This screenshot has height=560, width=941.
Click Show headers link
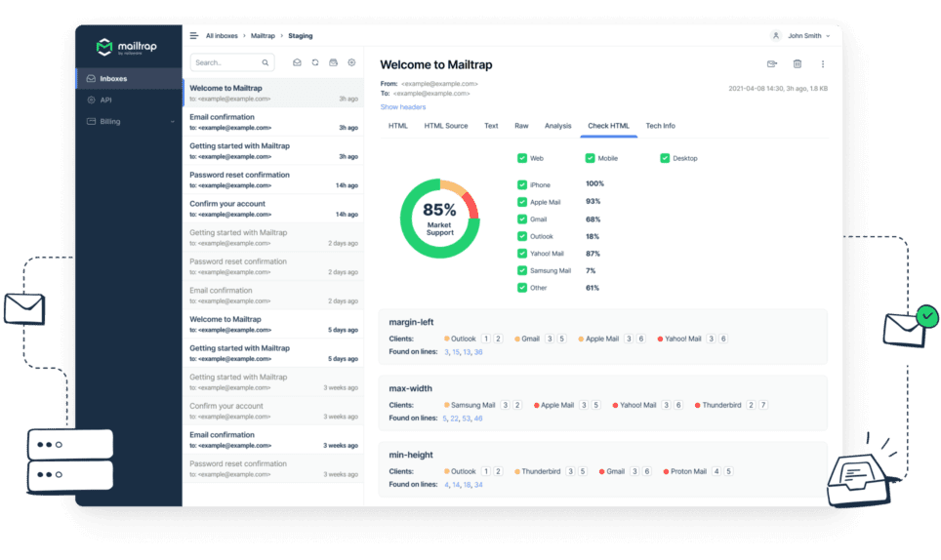coord(403,106)
